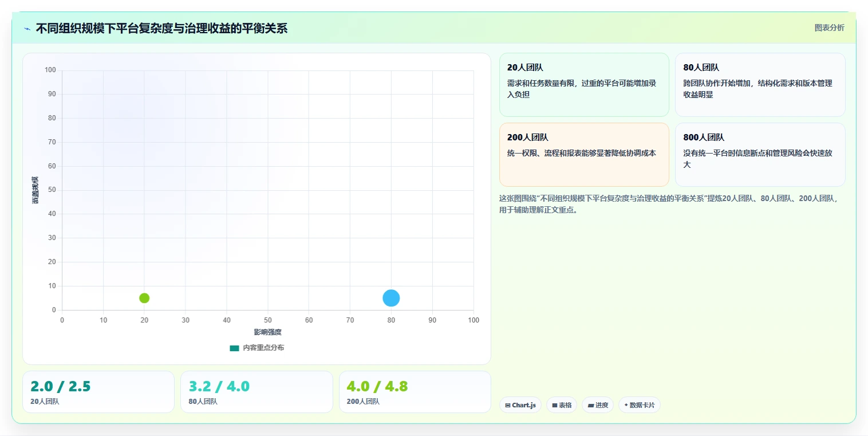
Task: Click the 80人团队 label under 3.2 / 4.0
Action: point(203,402)
